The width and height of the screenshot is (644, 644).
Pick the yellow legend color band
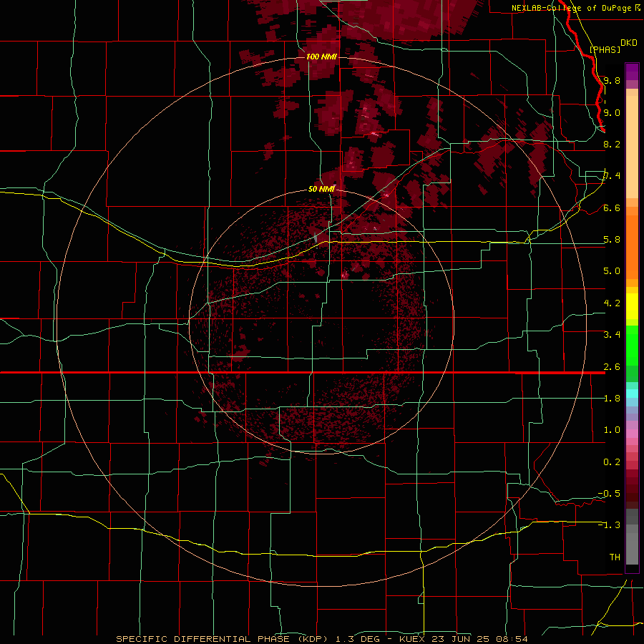632,306
